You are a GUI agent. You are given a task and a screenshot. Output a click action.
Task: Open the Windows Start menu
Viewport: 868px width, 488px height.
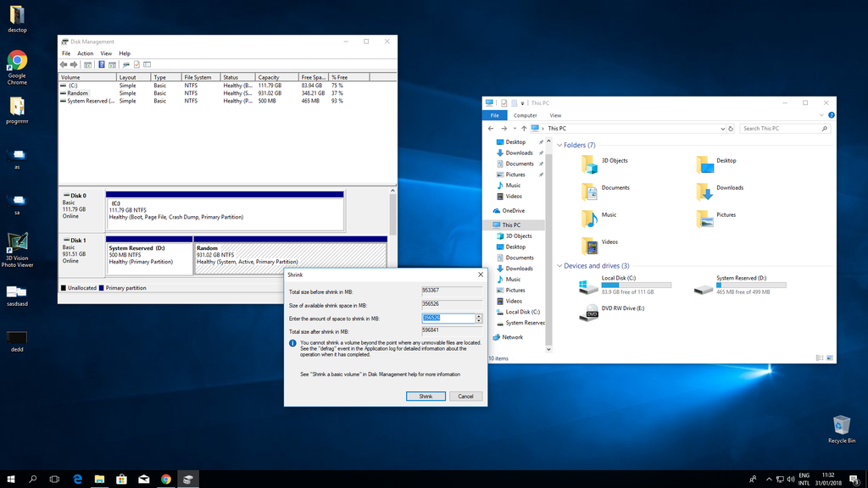10,480
